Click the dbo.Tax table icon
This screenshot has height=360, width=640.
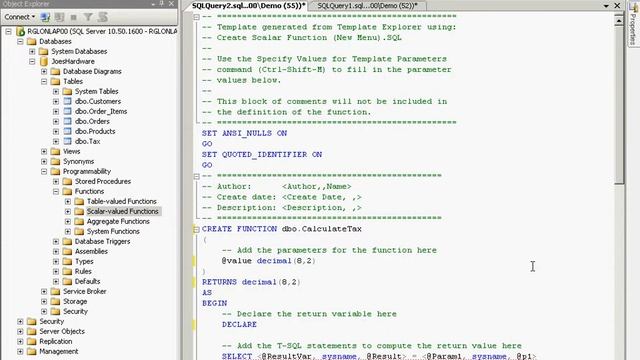(67, 141)
